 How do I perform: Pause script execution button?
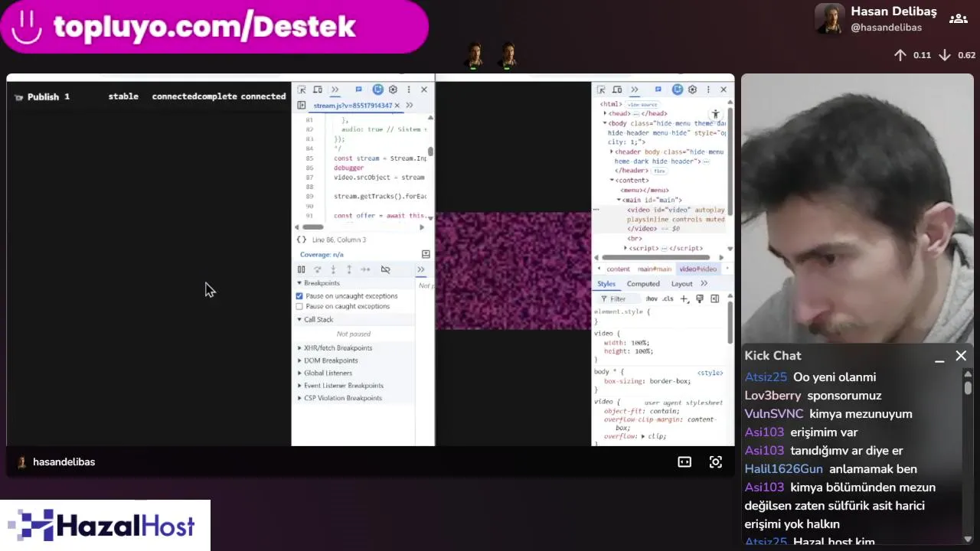coord(301,269)
